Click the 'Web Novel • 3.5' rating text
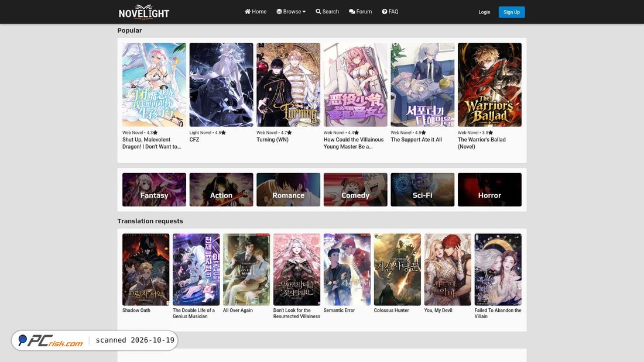This screenshot has width=644, height=362. click(475, 133)
